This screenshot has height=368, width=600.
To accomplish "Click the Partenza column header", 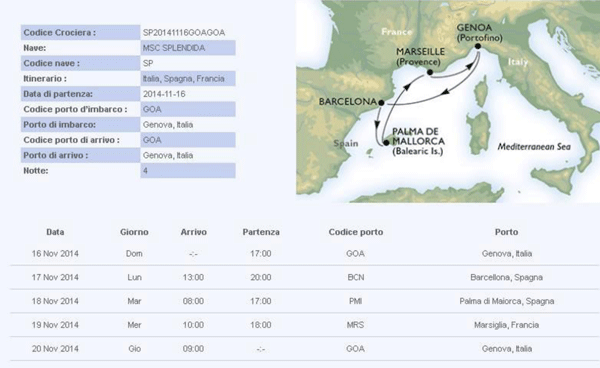I will click(x=261, y=232).
